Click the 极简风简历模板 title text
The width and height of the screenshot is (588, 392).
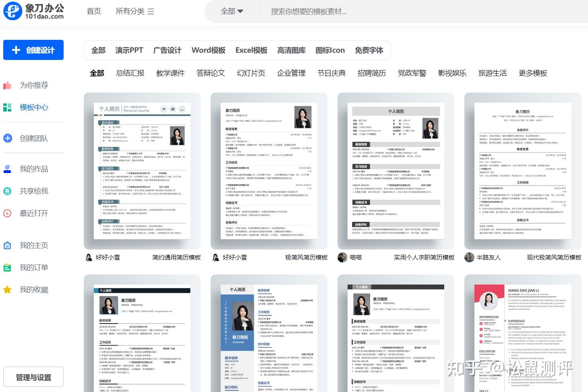306,258
